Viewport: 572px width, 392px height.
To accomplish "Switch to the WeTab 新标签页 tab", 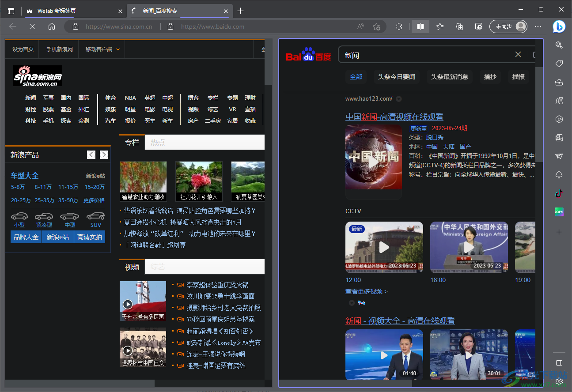I will 70,11.
